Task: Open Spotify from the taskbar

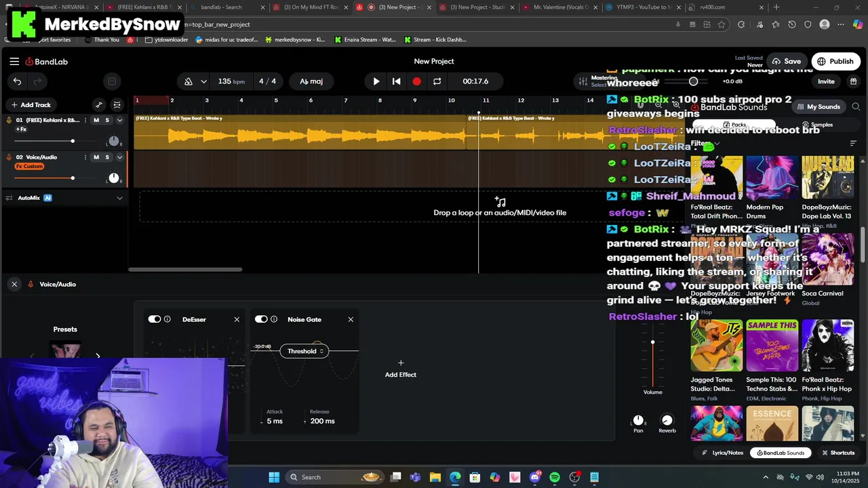Action: coord(555,477)
